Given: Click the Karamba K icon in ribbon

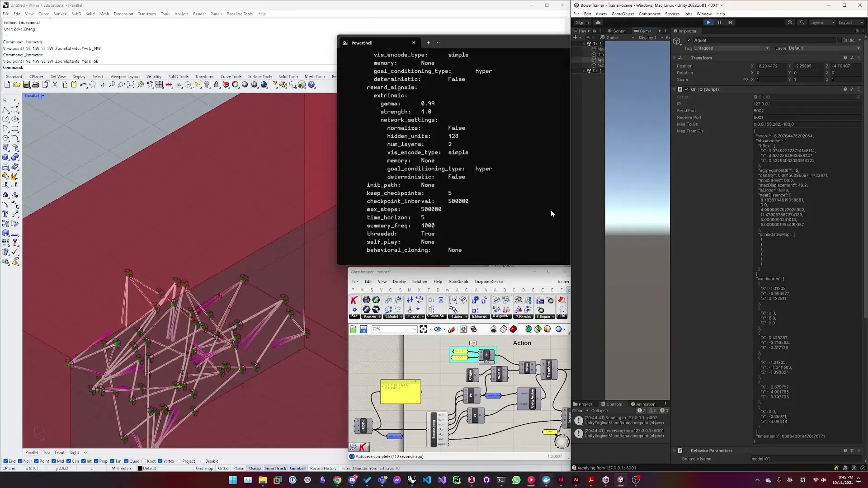Looking at the screenshot, I should [x=354, y=300].
